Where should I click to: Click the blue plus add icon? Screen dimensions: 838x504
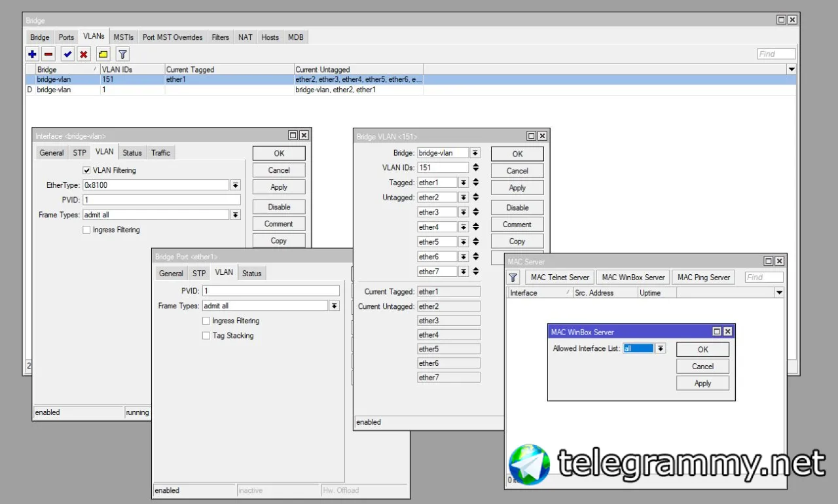click(x=32, y=54)
